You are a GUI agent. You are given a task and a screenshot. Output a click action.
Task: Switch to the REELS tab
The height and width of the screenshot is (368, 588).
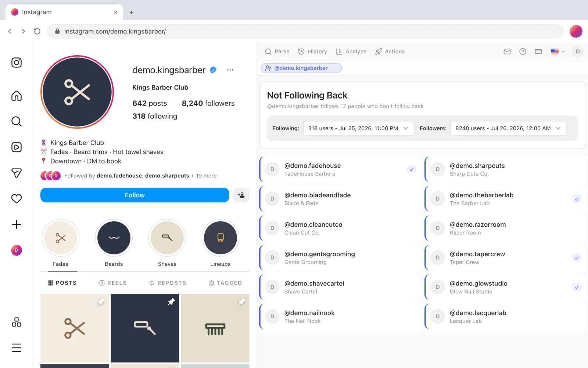(113, 283)
